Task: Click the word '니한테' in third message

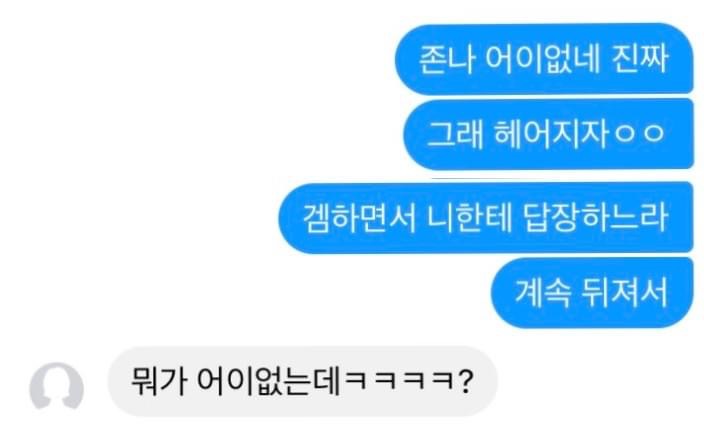Action: (x=469, y=217)
